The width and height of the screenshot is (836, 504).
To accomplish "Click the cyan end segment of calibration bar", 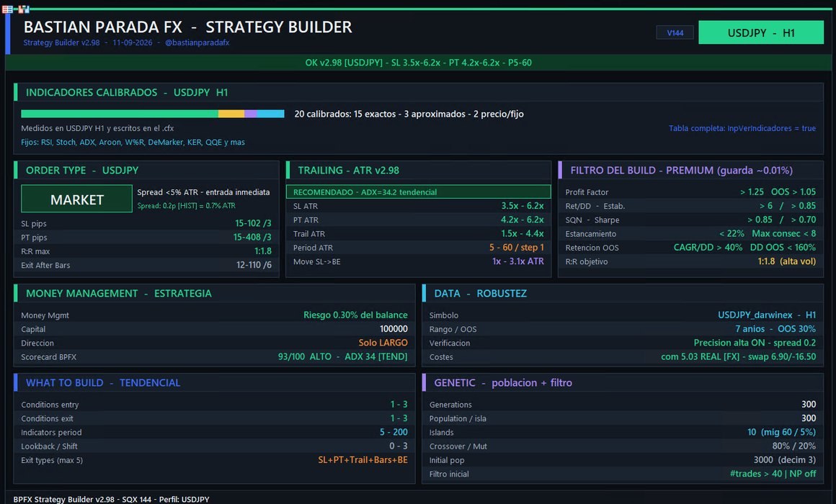I will point(271,114).
